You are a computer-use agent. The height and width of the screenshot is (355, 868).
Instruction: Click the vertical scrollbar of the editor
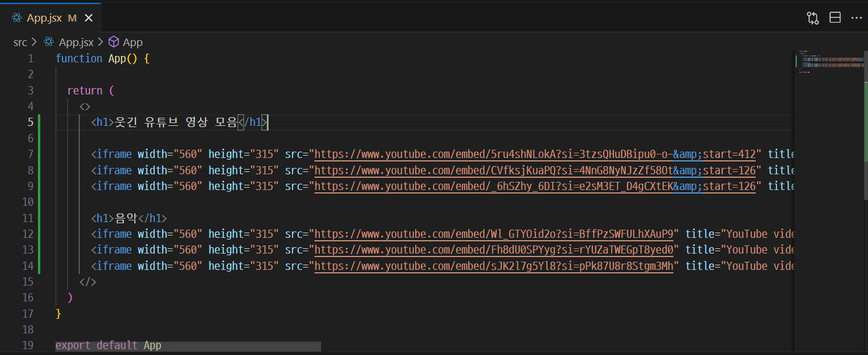coord(865,175)
